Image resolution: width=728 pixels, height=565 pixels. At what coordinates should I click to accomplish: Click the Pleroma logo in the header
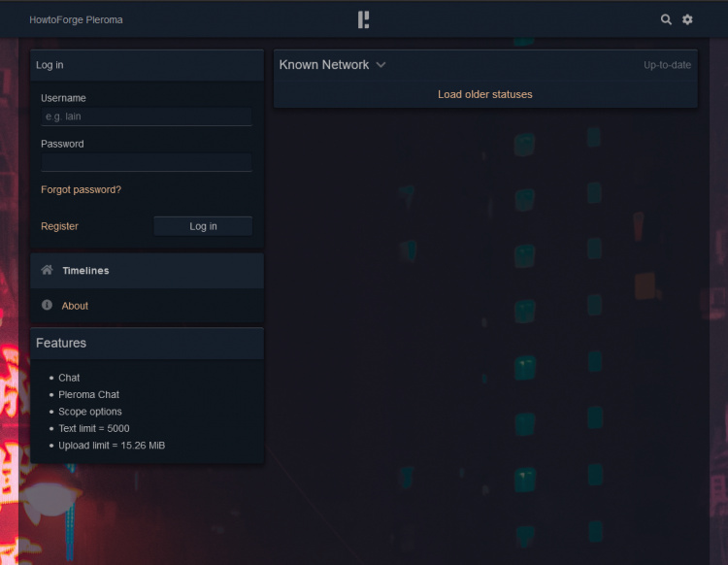pyautogui.click(x=363, y=19)
